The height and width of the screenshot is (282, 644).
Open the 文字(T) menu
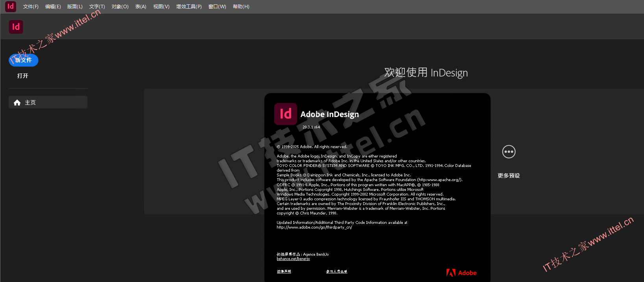(x=97, y=7)
